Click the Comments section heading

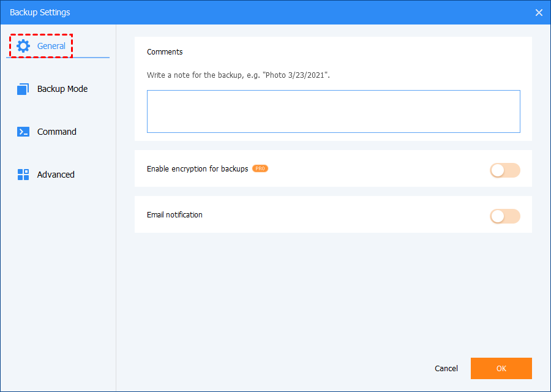coord(165,52)
